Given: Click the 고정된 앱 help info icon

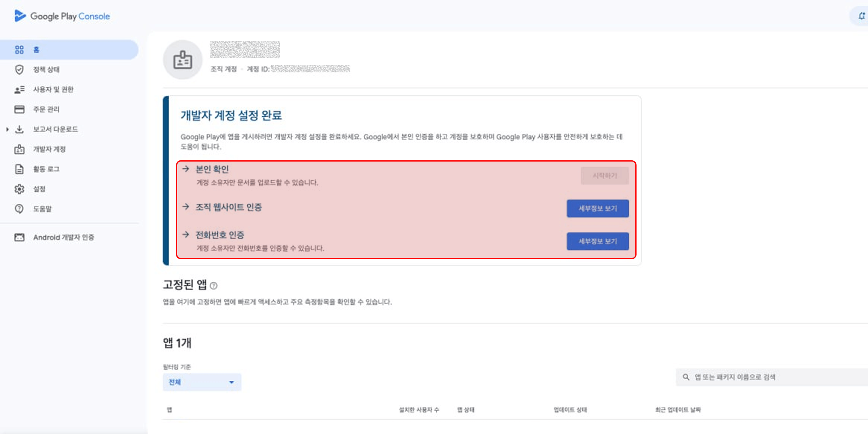Looking at the screenshot, I should coord(214,286).
